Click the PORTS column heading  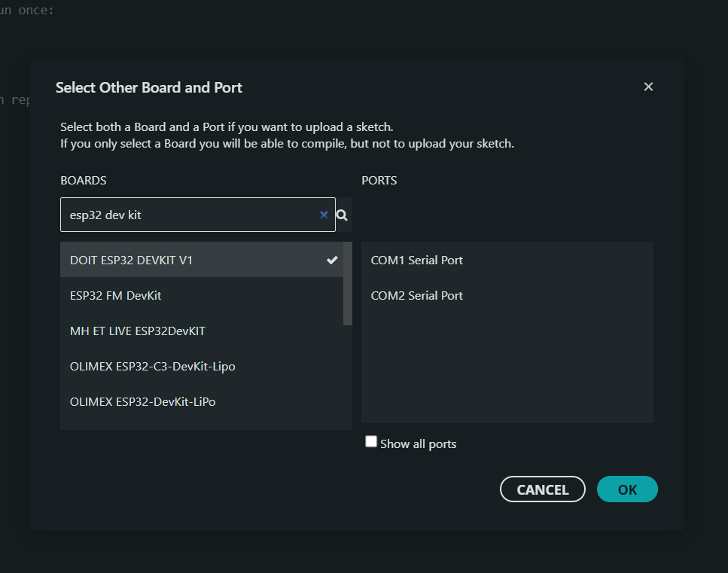click(x=379, y=181)
